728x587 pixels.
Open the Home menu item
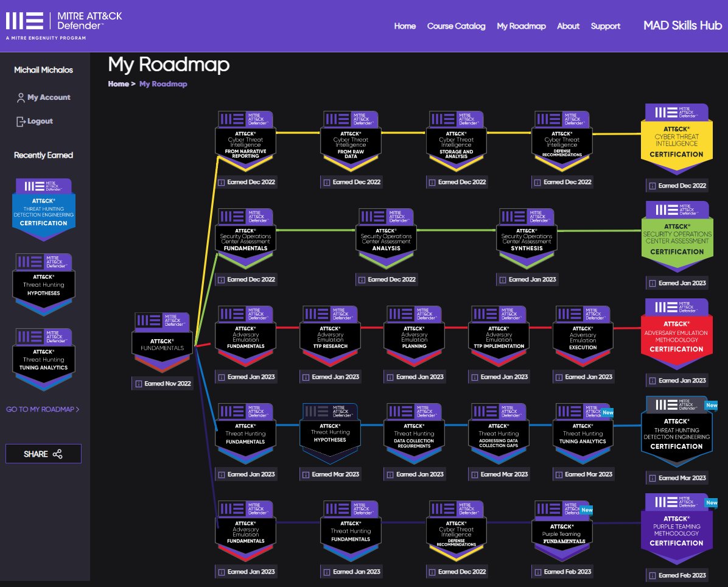pos(405,26)
